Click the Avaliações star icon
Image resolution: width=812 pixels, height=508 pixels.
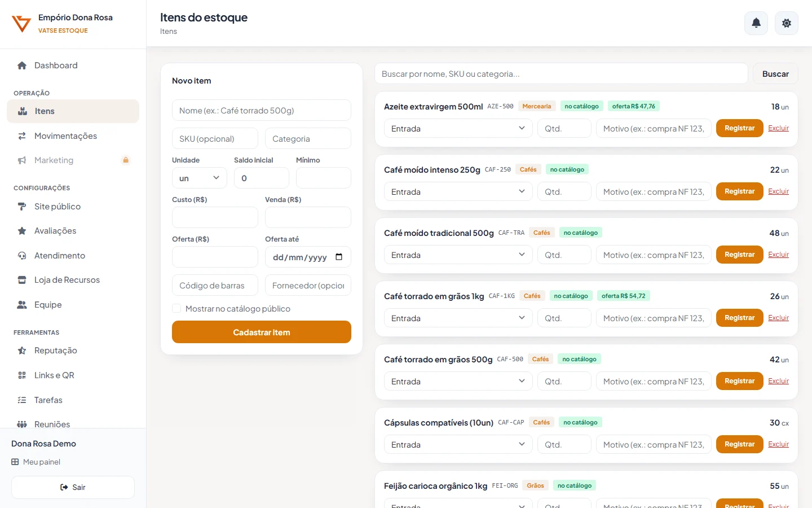pos(22,231)
